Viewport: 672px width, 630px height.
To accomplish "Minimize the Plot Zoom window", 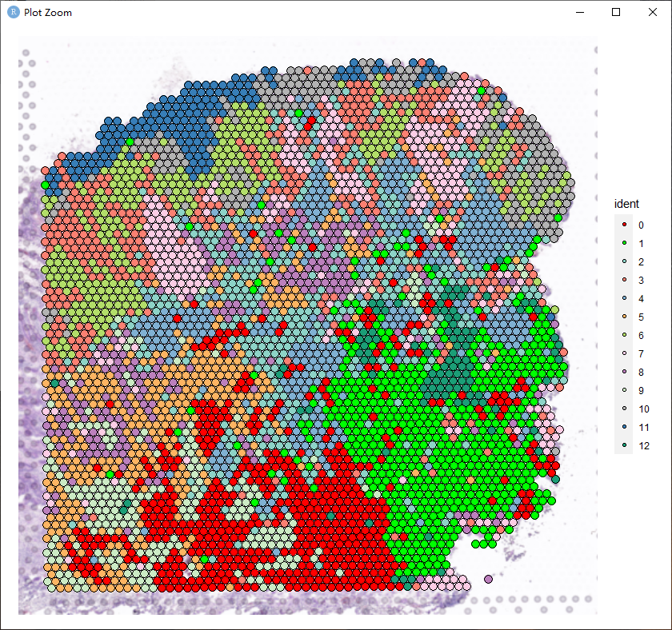I will [x=580, y=13].
